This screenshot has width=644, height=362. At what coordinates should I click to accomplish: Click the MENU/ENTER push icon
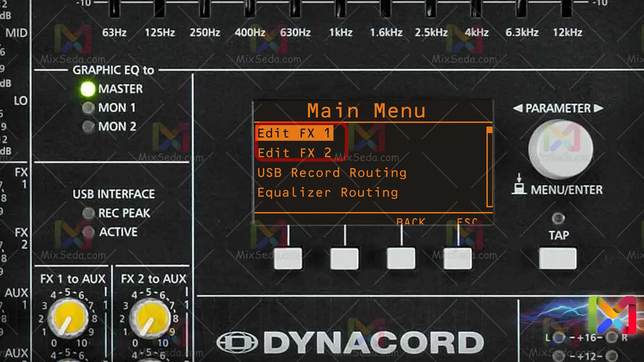(x=519, y=184)
